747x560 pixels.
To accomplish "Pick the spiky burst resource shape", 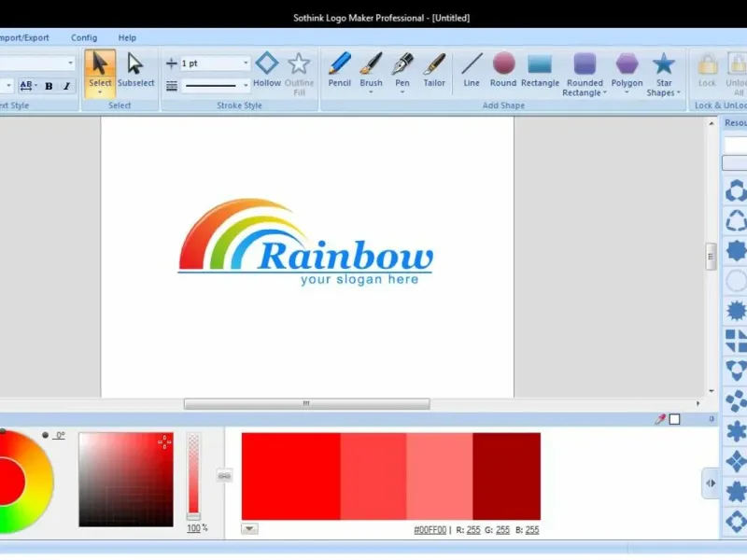I will coord(736,311).
